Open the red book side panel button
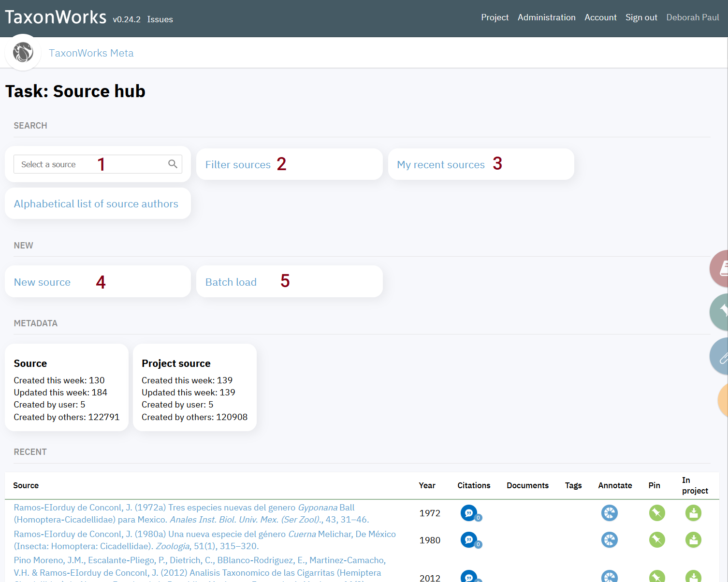Screen dimensions: 728x582 point(719,268)
